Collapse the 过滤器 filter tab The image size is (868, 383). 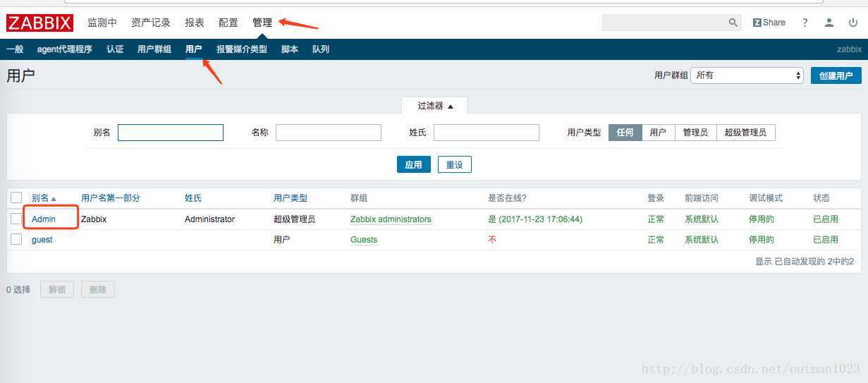coord(435,106)
